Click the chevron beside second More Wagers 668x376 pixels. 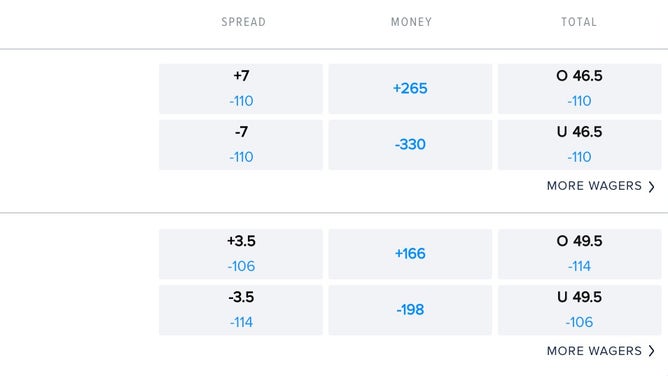(651, 351)
